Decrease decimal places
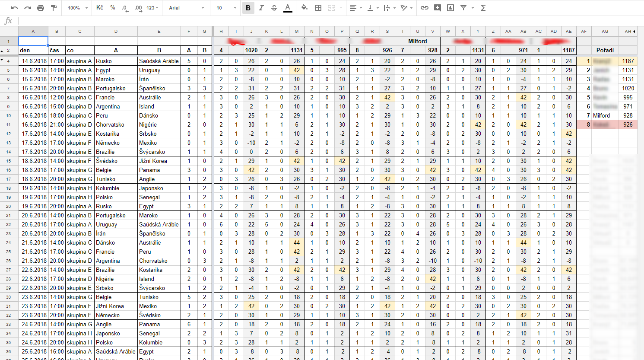644x360 pixels. 125,8
